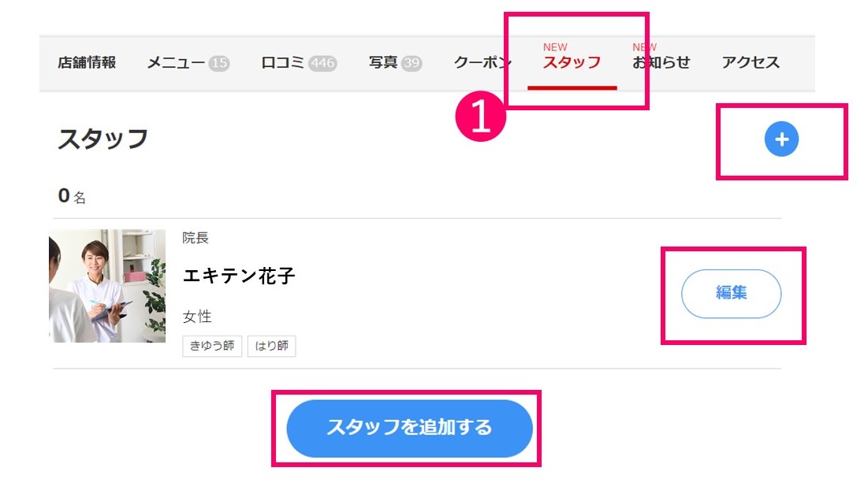Go to the クーポン tab

point(482,62)
